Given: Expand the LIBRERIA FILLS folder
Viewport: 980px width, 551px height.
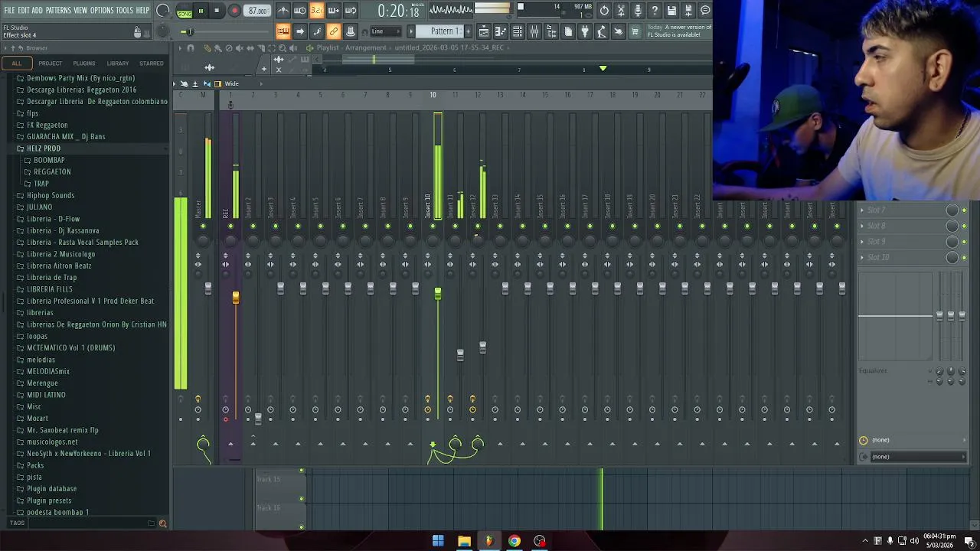Looking at the screenshot, I should [x=50, y=289].
